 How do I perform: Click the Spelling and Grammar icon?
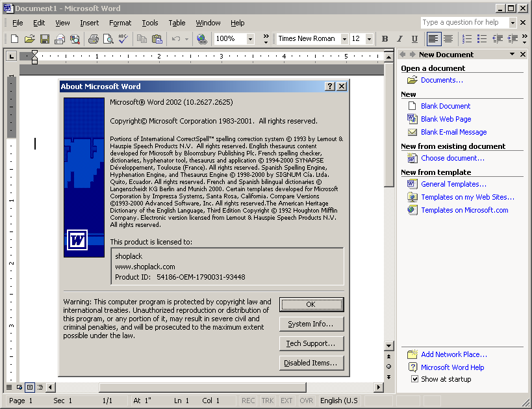pos(123,39)
